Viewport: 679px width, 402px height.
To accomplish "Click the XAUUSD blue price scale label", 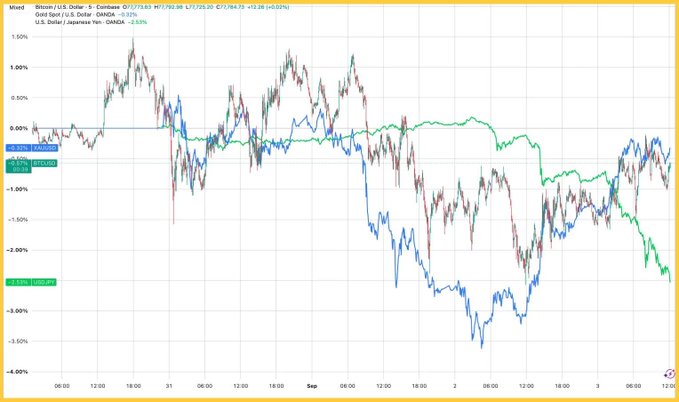I will [31, 148].
